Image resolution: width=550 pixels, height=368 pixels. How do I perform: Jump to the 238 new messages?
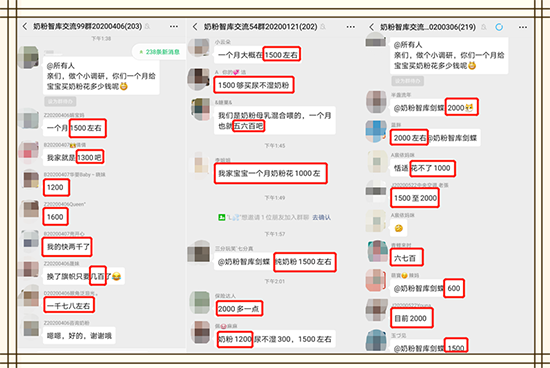(x=159, y=52)
